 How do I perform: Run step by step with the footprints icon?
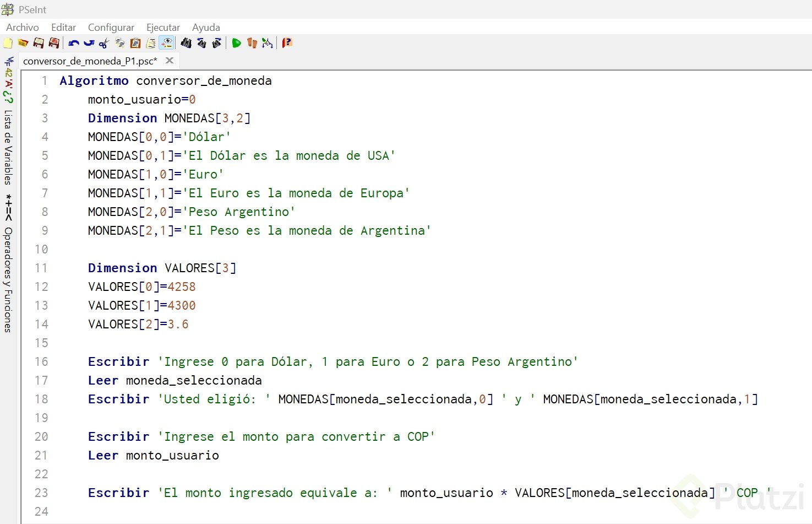pos(252,43)
